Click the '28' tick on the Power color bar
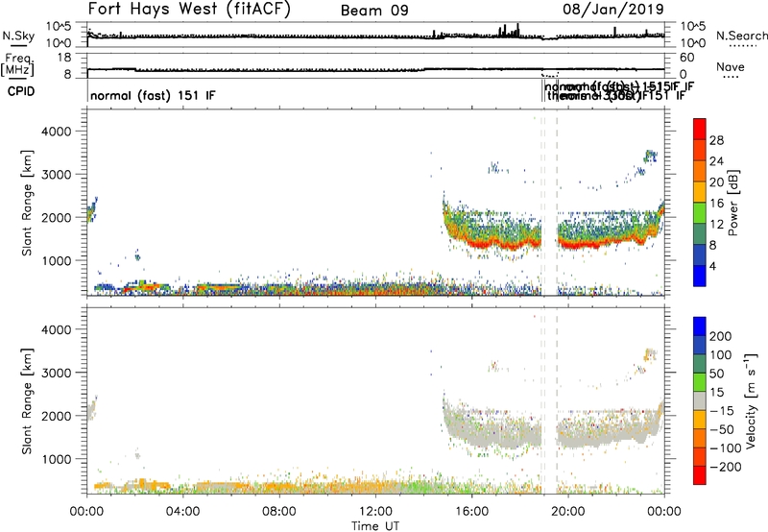The height and width of the screenshot is (532, 768). 716,140
